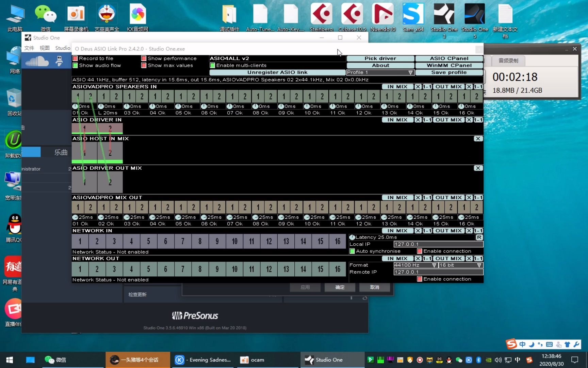Open the 回收站 recycle bin icon
Image resolution: width=588 pixels, height=368 pixels.
click(x=14, y=102)
